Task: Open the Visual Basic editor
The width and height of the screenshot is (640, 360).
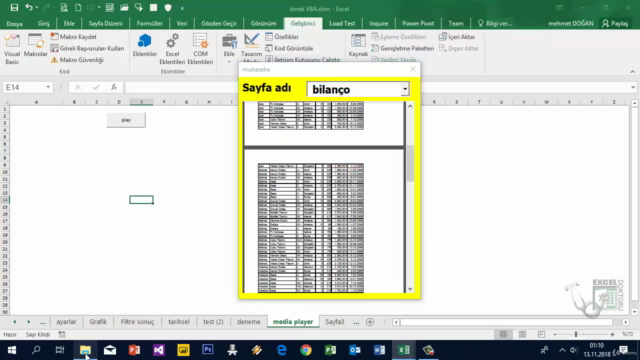Action: pos(12,49)
